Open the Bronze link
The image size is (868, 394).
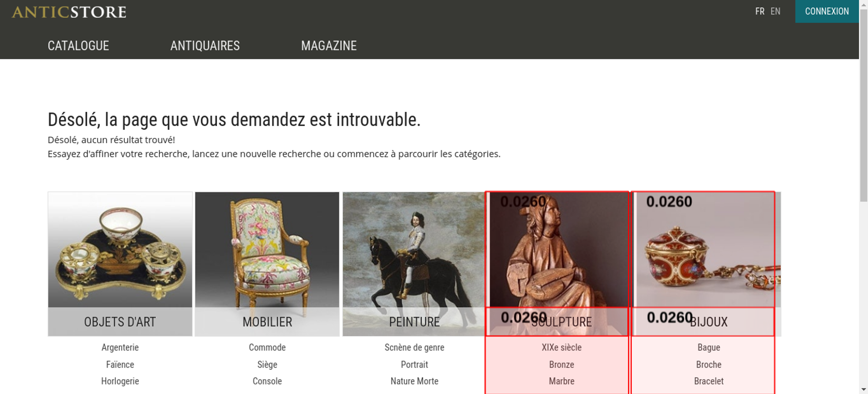[x=562, y=364]
